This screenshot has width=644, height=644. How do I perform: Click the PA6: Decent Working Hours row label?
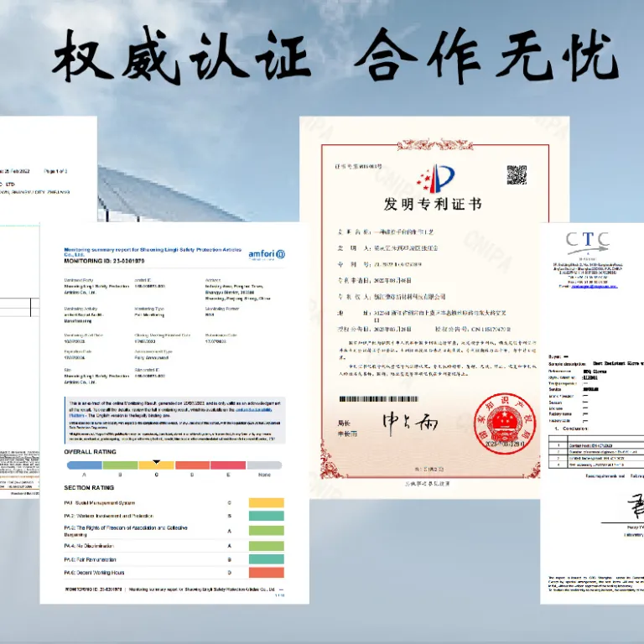(x=94, y=573)
